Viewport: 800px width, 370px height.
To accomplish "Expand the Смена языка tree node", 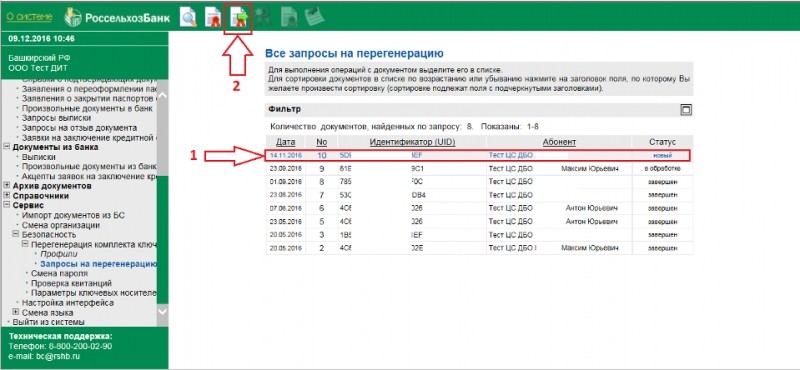I will click(16, 312).
